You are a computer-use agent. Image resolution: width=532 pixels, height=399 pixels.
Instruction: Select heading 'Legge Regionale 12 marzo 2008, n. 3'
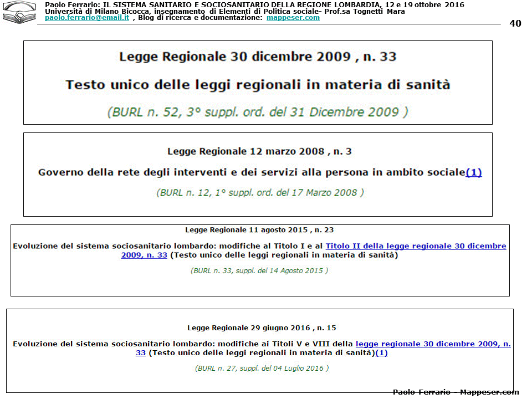click(259, 151)
